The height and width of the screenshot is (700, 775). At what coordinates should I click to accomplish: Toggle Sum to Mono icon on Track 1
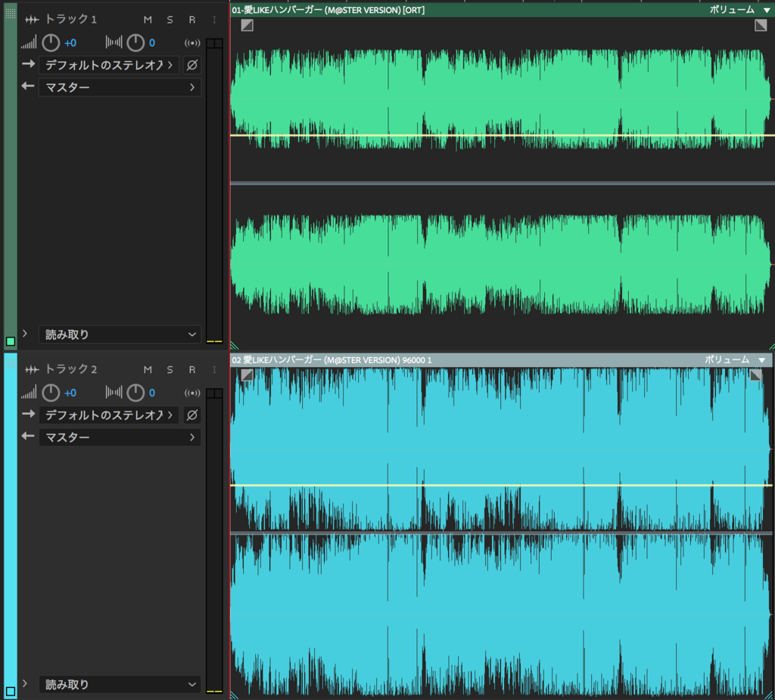click(192, 43)
